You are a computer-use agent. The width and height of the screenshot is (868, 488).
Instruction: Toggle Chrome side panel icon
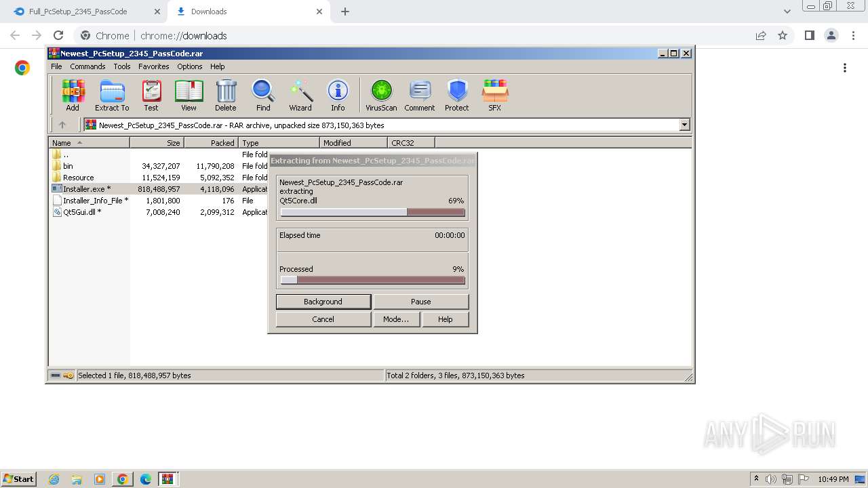[809, 35]
